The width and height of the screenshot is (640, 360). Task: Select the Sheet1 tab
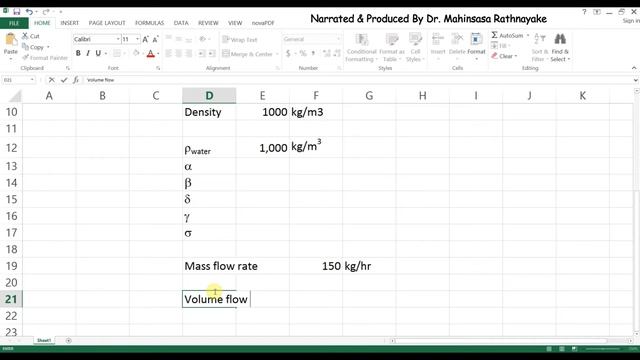coord(44,340)
